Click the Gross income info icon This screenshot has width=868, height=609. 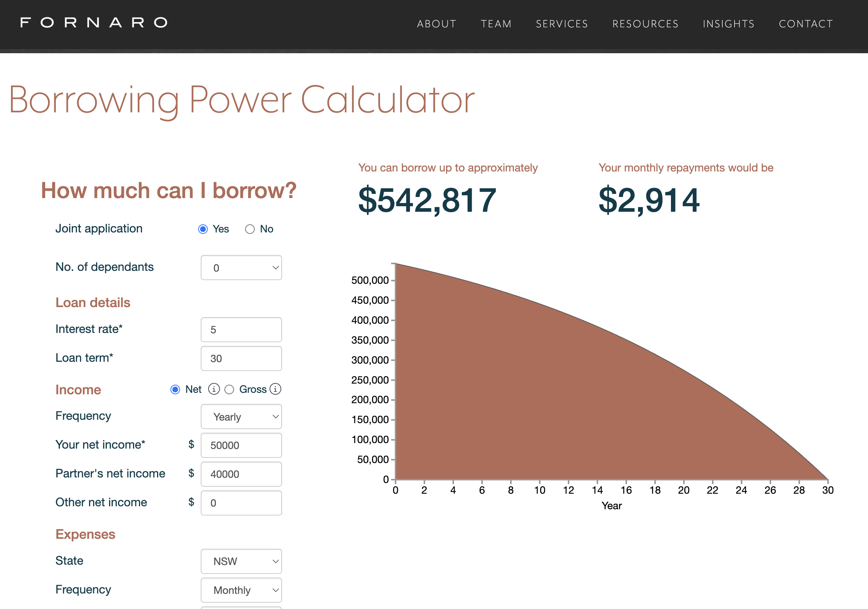pos(275,389)
